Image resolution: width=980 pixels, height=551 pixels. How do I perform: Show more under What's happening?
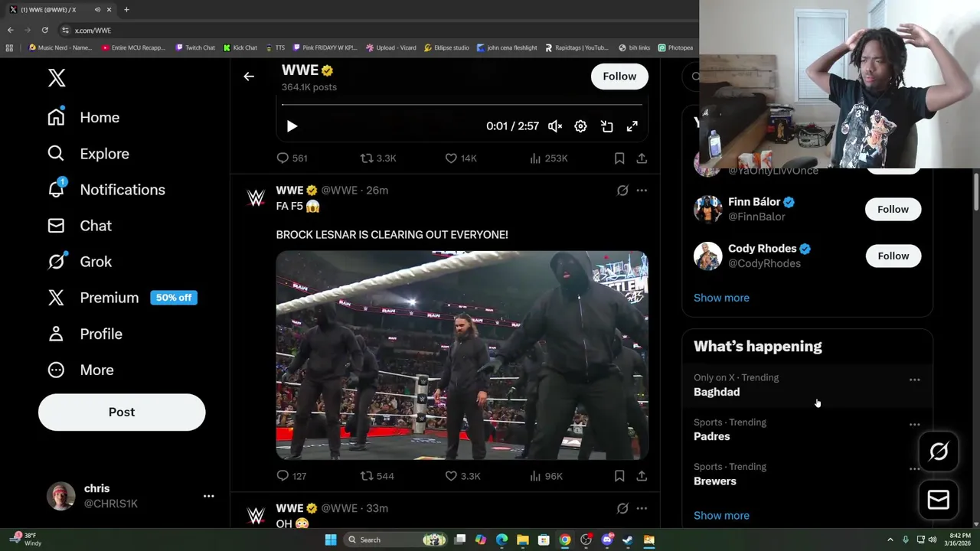721,516
